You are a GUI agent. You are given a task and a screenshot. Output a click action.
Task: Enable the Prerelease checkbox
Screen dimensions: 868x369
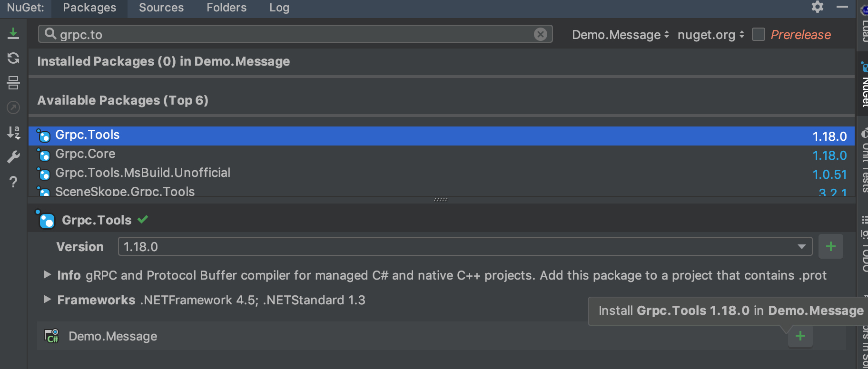[759, 35]
